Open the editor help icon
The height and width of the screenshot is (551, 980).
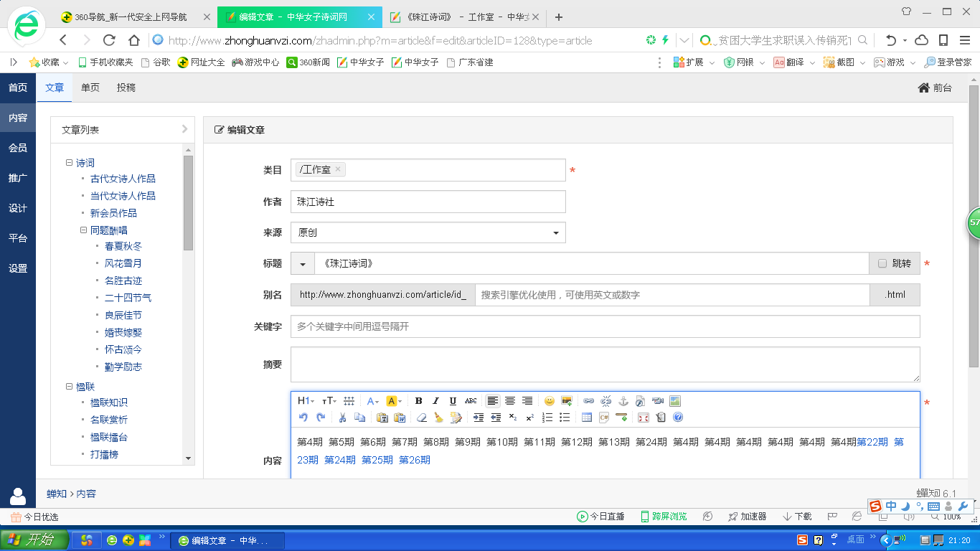click(677, 418)
